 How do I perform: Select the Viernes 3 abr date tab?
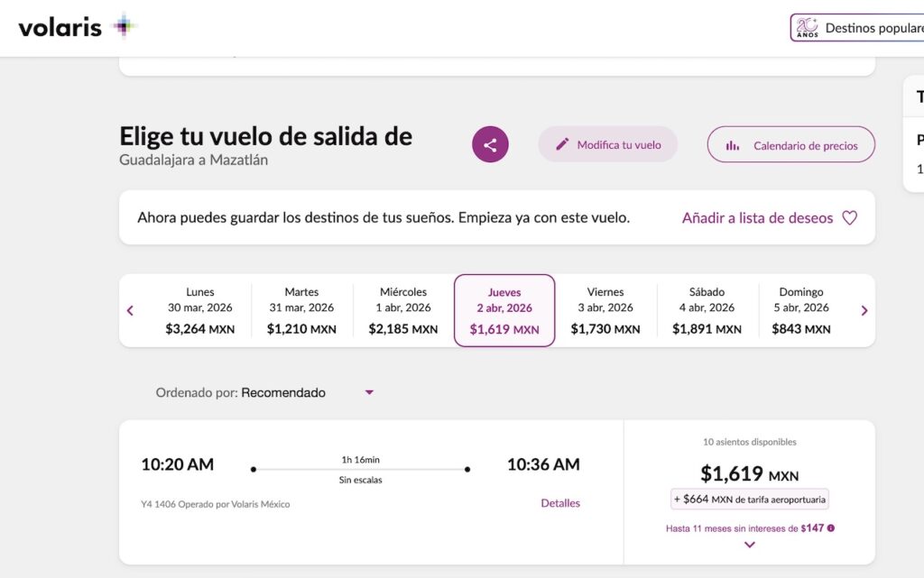pos(605,309)
